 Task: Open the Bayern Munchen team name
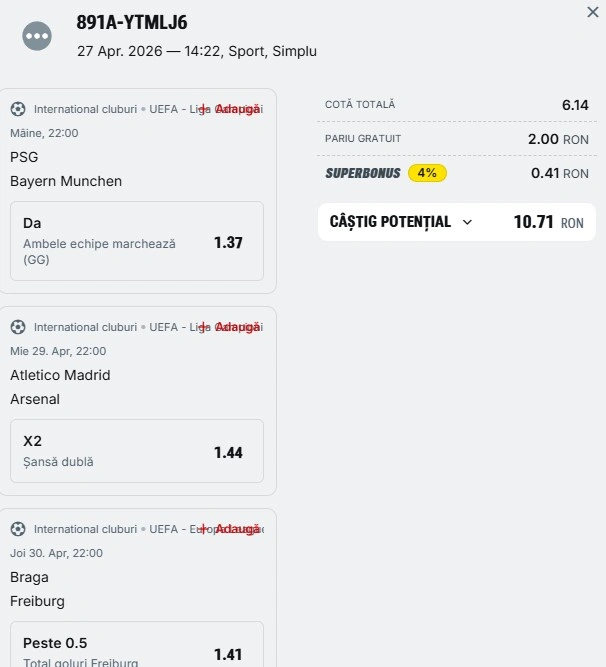pos(66,181)
